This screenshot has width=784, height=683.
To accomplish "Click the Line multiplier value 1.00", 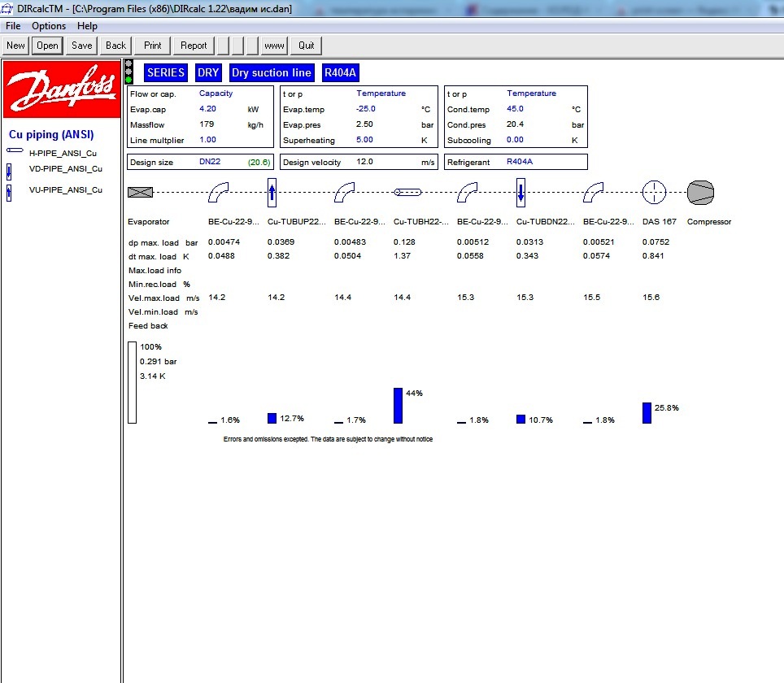I will (207, 140).
